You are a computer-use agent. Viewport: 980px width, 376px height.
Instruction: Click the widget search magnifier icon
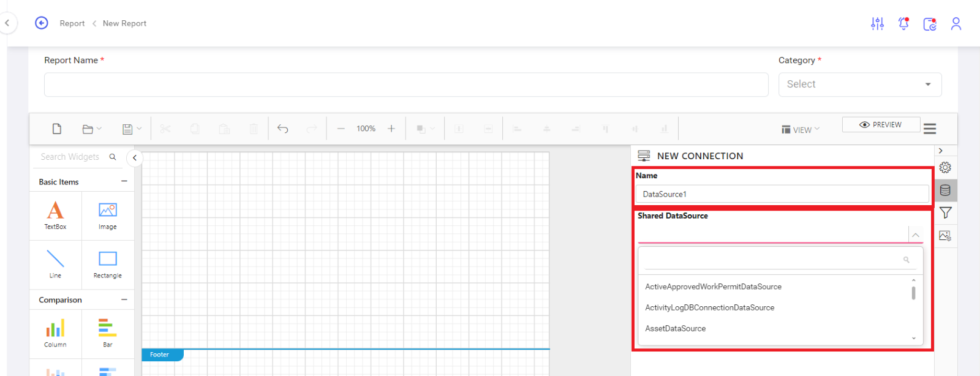[113, 157]
